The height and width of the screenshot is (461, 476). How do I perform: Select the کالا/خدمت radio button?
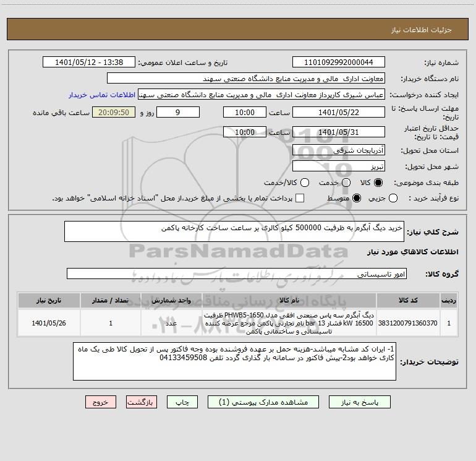pos(305,183)
